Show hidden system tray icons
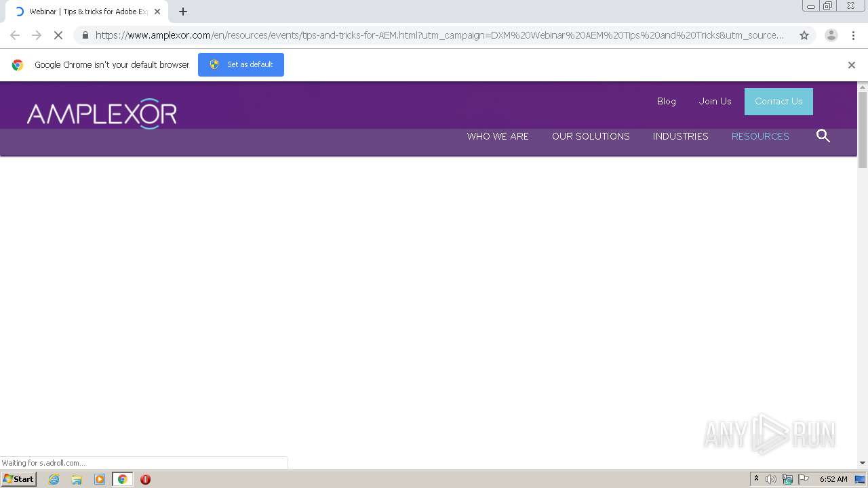The width and height of the screenshot is (868, 488). 756,479
